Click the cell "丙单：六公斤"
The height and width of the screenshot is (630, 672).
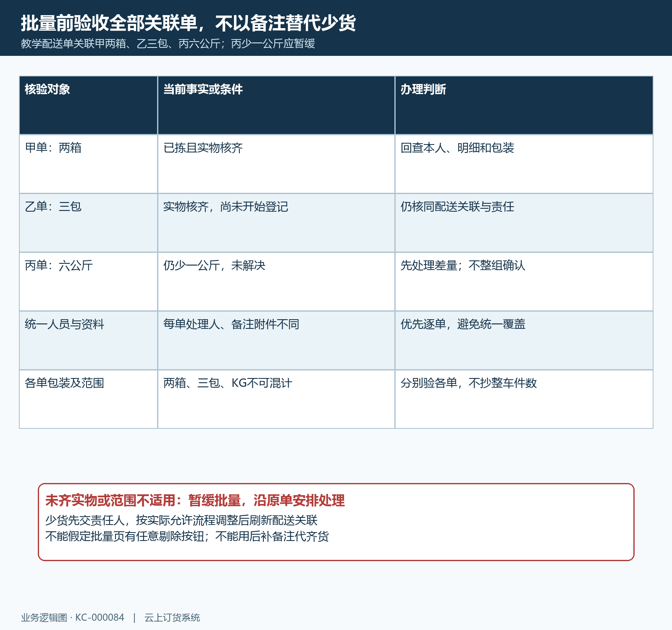89,282
